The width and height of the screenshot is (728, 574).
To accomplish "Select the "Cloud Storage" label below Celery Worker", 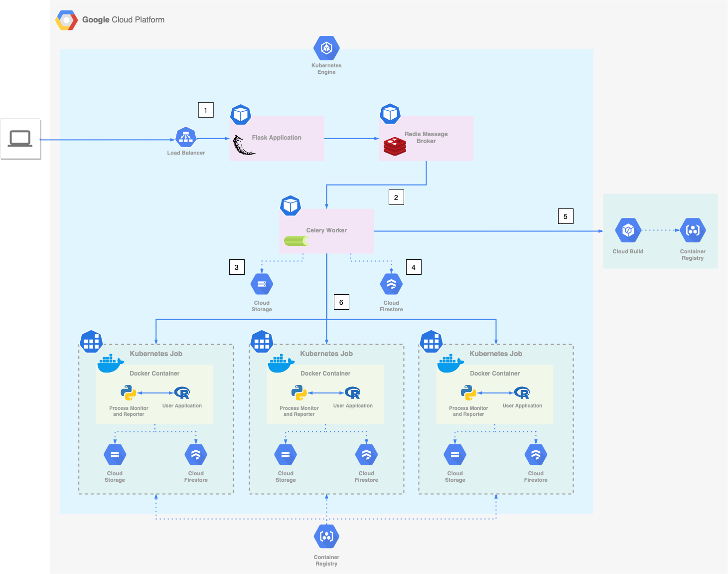I will pos(262,306).
